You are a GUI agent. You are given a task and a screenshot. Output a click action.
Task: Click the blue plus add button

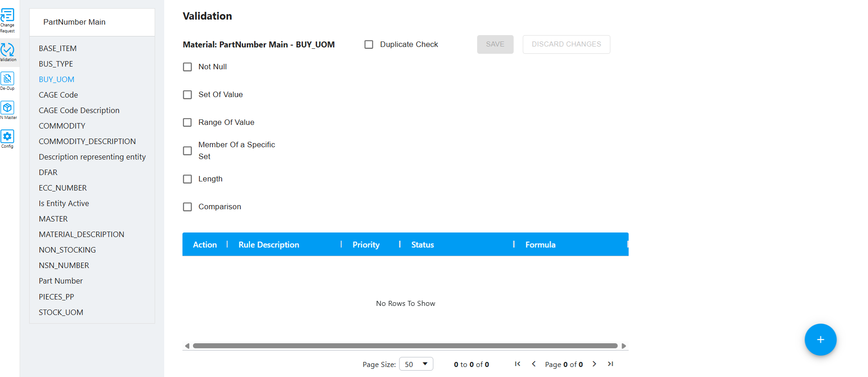click(x=820, y=339)
